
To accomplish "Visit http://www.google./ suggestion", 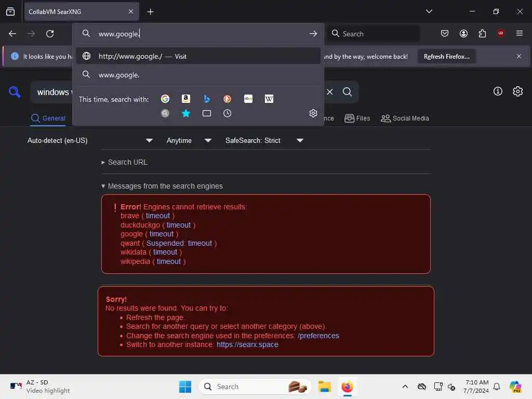I will pyautogui.click(x=198, y=56).
